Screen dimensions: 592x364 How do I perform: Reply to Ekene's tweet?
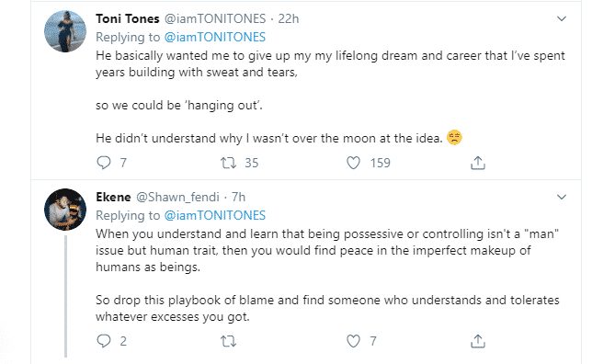coord(104,341)
